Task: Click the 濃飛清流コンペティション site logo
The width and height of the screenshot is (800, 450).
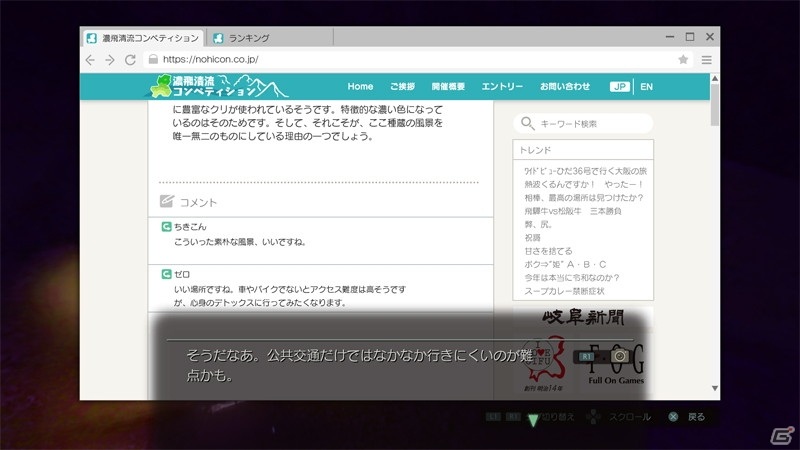Action: point(219,86)
